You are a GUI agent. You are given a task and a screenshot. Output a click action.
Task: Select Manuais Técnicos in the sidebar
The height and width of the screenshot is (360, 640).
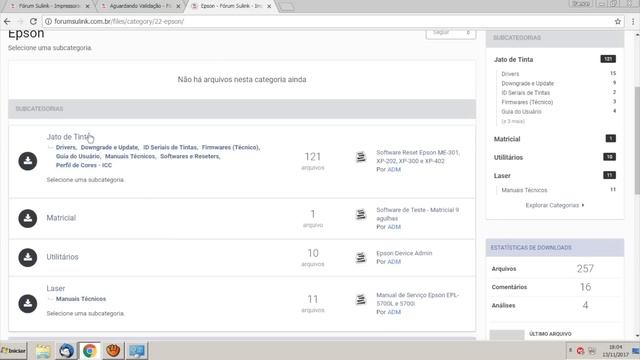(x=524, y=190)
